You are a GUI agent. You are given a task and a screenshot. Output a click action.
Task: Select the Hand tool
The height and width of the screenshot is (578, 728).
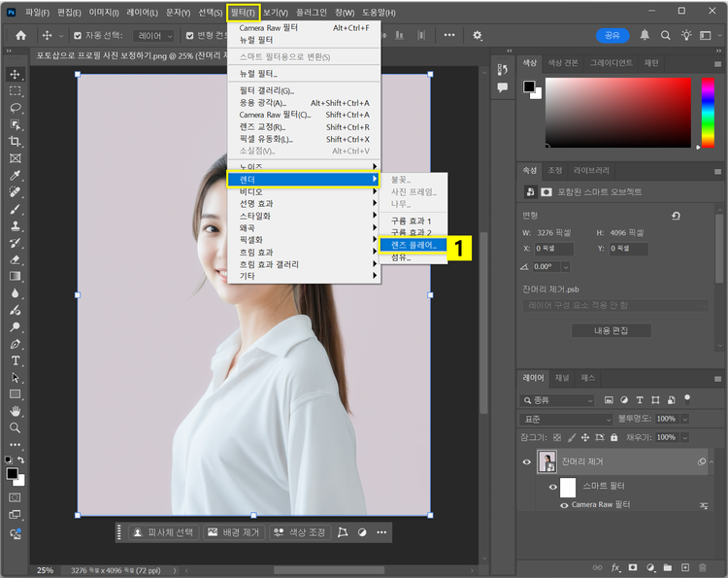coord(16,411)
